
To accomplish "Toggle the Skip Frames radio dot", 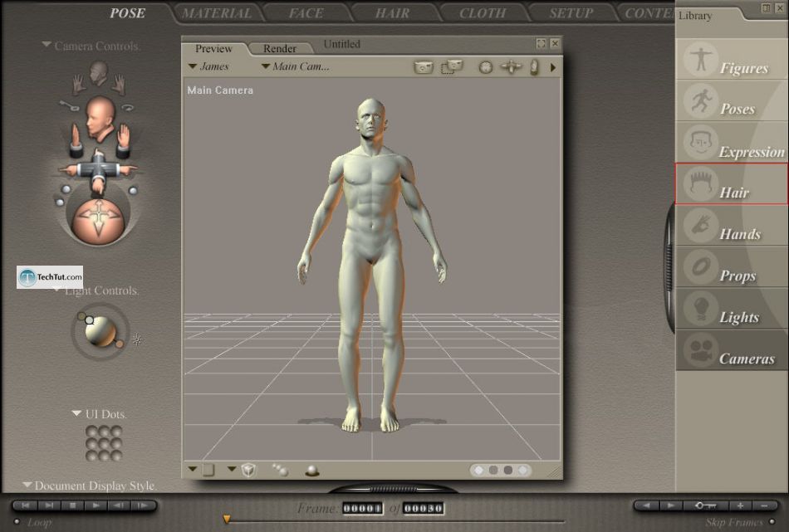I will pos(772,521).
